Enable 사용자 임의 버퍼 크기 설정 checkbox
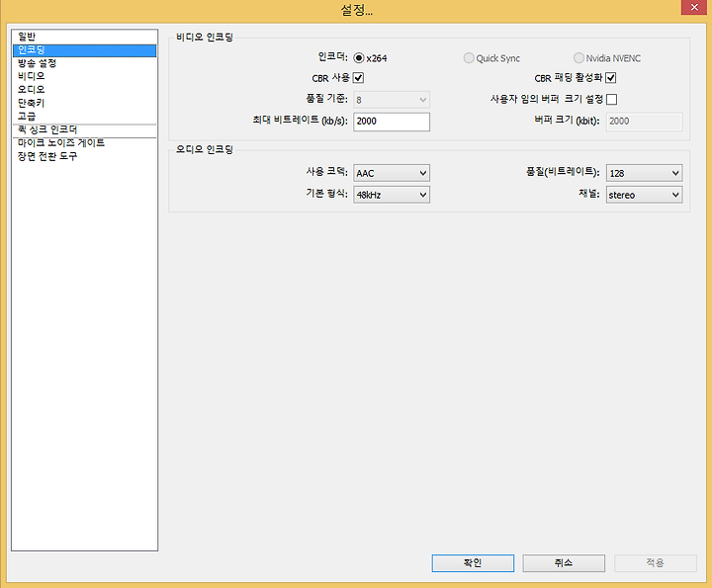Screen dimensions: 712x588 [x=612, y=100]
